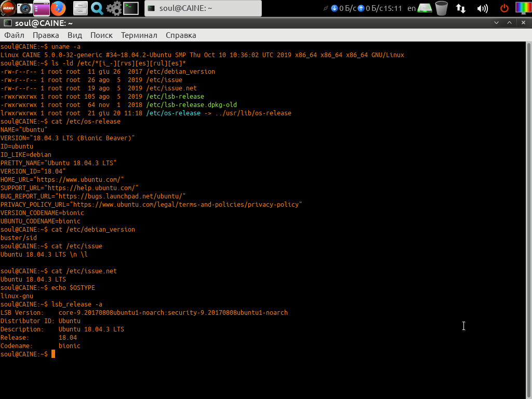Open the Справка menu

[181, 35]
